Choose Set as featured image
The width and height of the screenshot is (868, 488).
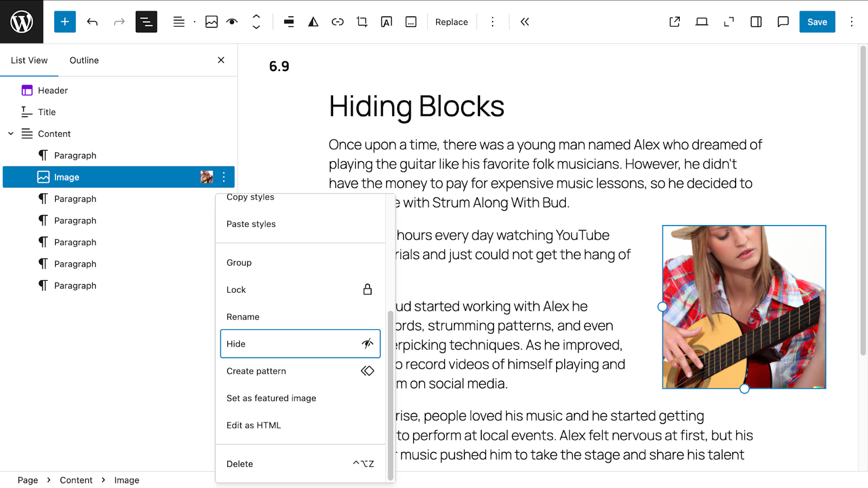pos(271,397)
